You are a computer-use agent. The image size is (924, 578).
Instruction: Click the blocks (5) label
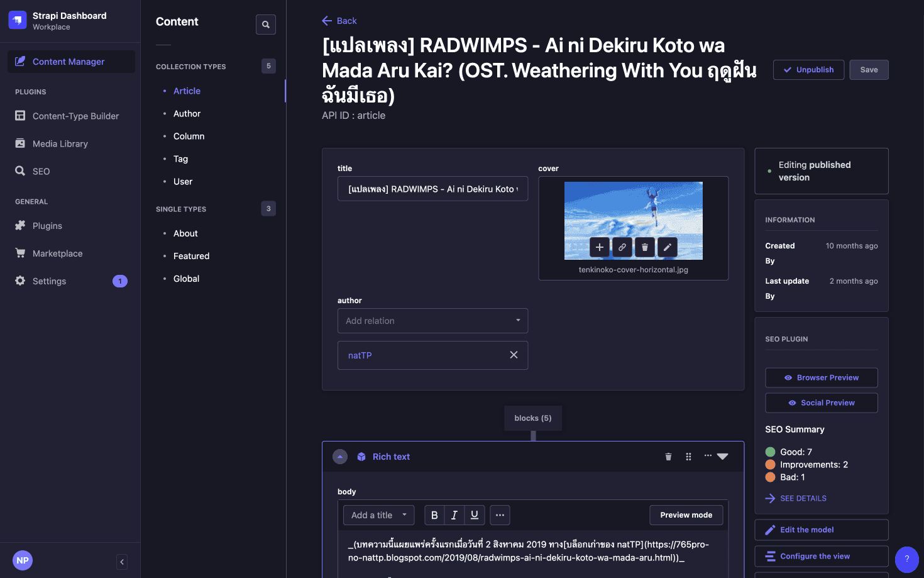click(x=533, y=418)
